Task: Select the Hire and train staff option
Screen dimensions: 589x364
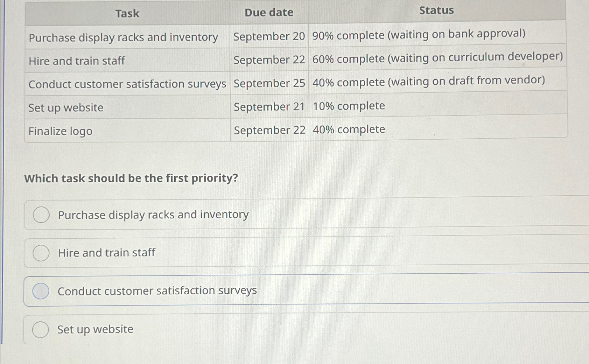Action: click(x=41, y=253)
